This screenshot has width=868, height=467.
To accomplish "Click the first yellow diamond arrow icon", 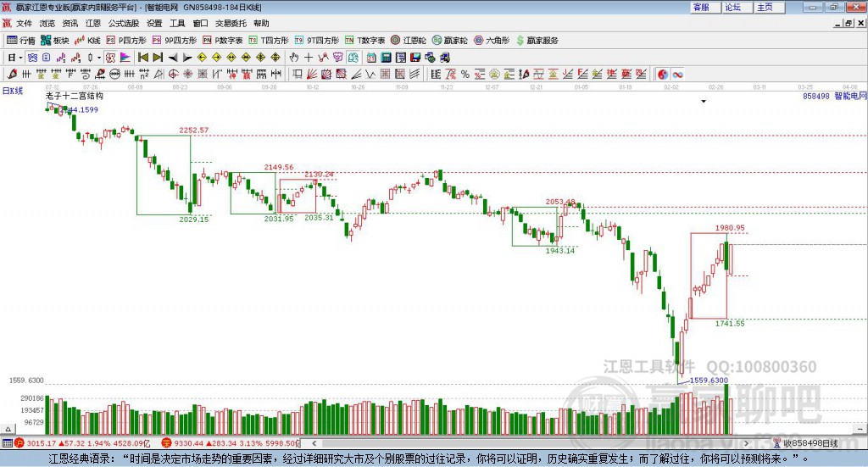I will (202, 58).
